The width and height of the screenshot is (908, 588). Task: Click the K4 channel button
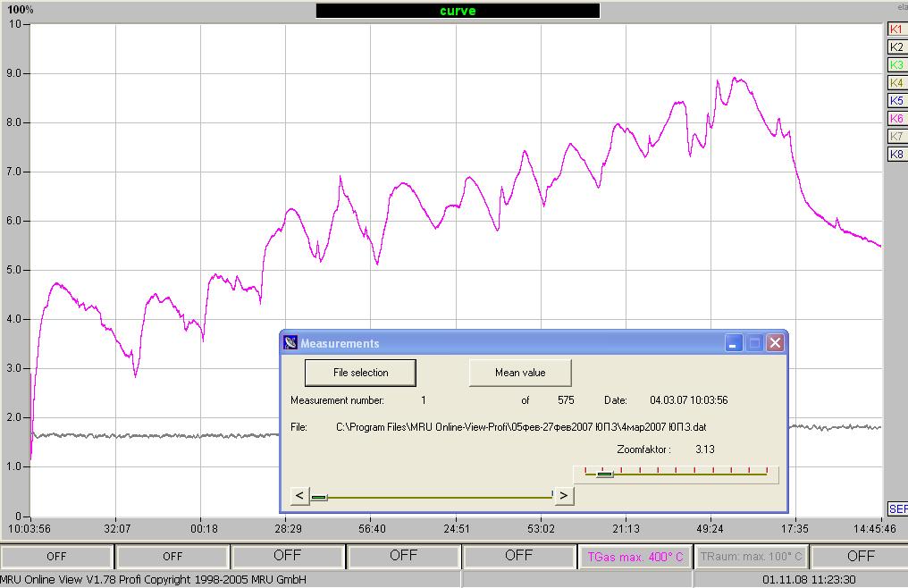[896, 83]
